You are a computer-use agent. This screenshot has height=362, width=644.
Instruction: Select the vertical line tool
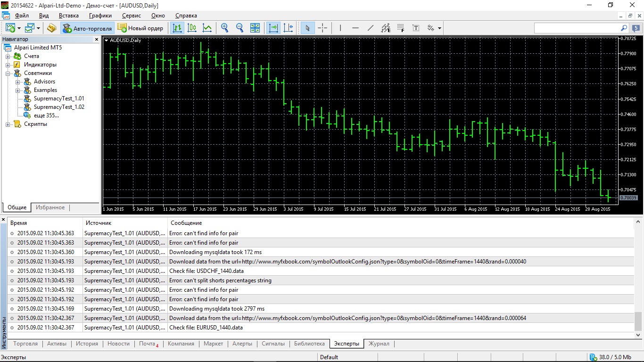[x=340, y=28]
